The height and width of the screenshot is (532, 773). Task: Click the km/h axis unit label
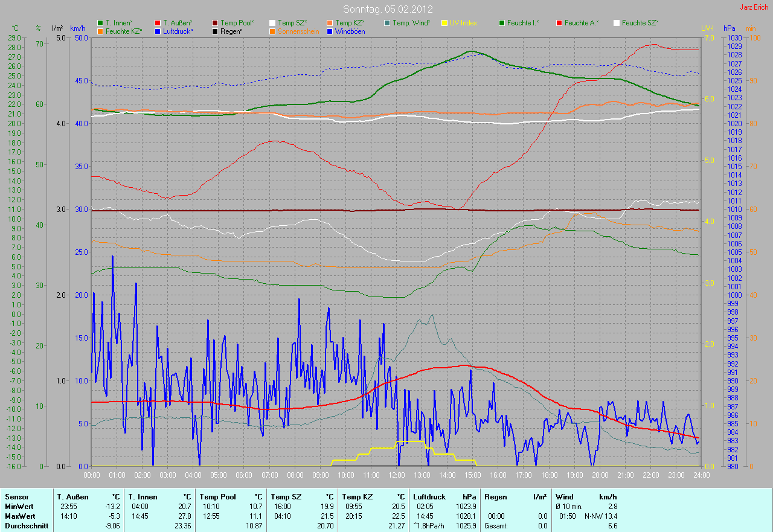pyautogui.click(x=78, y=28)
